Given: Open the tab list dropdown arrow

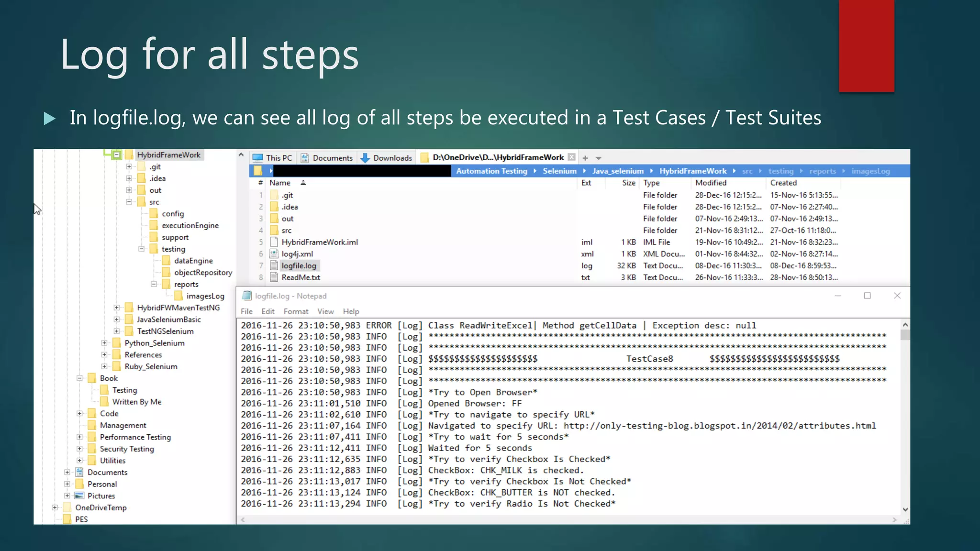Looking at the screenshot, I should pyautogui.click(x=599, y=158).
